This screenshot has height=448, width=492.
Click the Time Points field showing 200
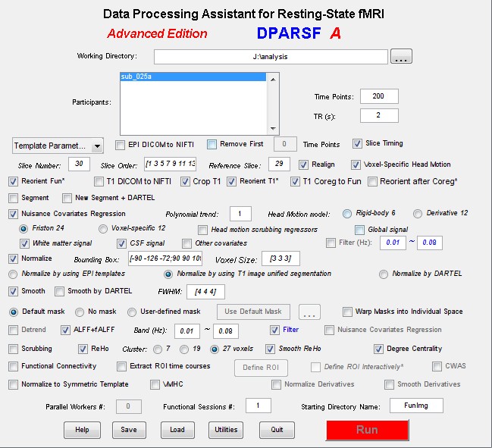[x=379, y=96]
